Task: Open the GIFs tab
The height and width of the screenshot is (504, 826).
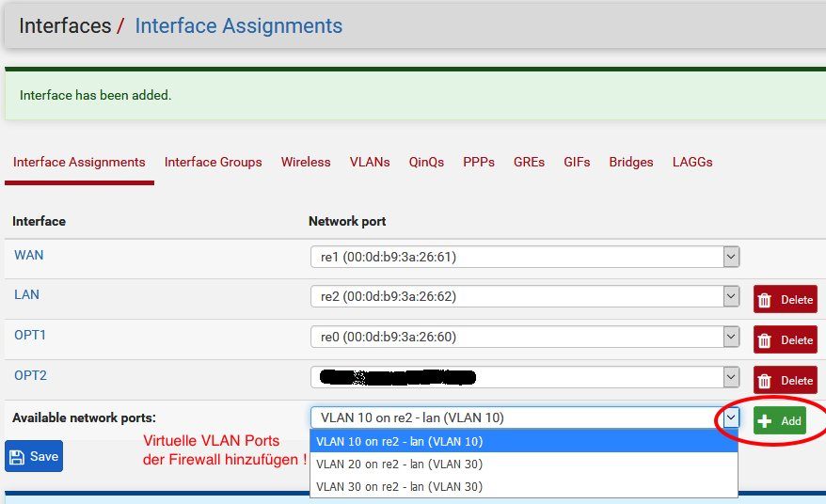Action: click(577, 163)
